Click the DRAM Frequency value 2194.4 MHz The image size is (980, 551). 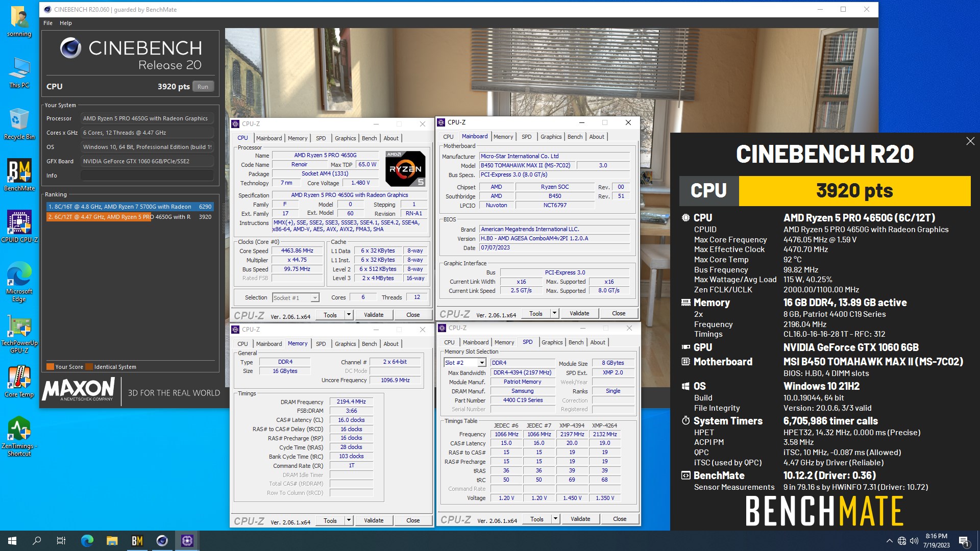(x=351, y=402)
